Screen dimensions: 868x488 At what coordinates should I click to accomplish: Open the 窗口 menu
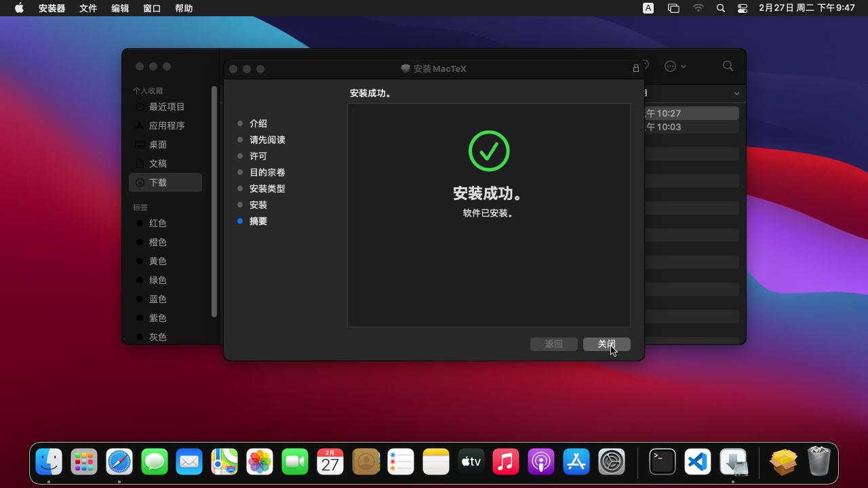pos(152,8)
